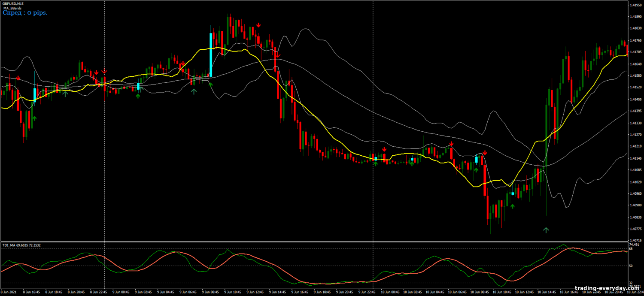Click the 9 Jun 22:45 time axis label
This screenshot has width=644, height=296.
point(366,293)
